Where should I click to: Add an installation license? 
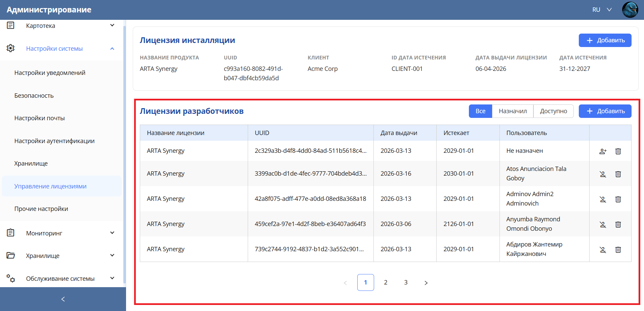pos(605,40)
